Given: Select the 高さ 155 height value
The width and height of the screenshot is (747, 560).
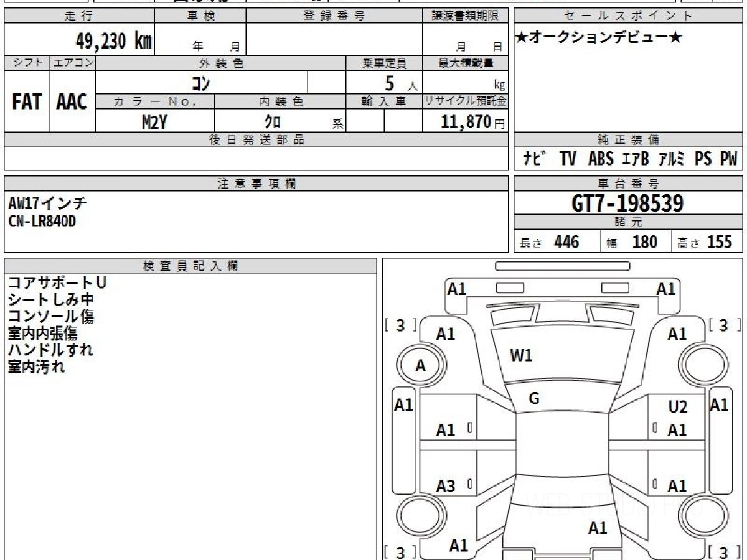Looking at the screenshot, I should click(705, 242).
